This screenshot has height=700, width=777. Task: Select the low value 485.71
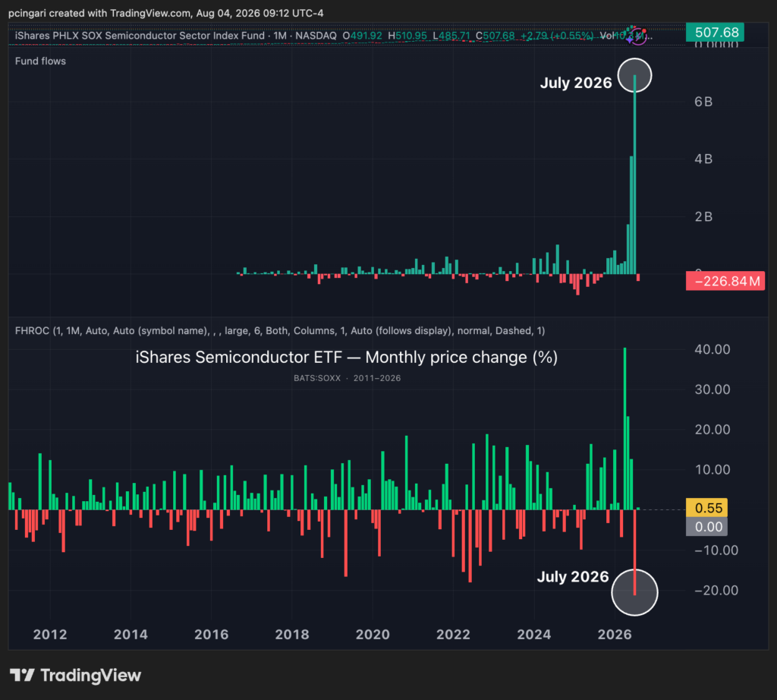(x=454, y=36)
